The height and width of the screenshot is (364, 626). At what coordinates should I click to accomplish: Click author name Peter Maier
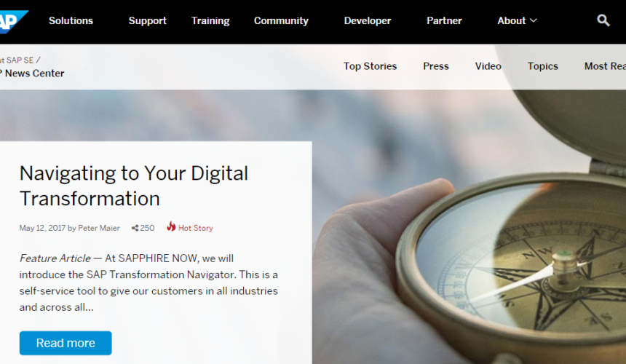pos(98,228)
